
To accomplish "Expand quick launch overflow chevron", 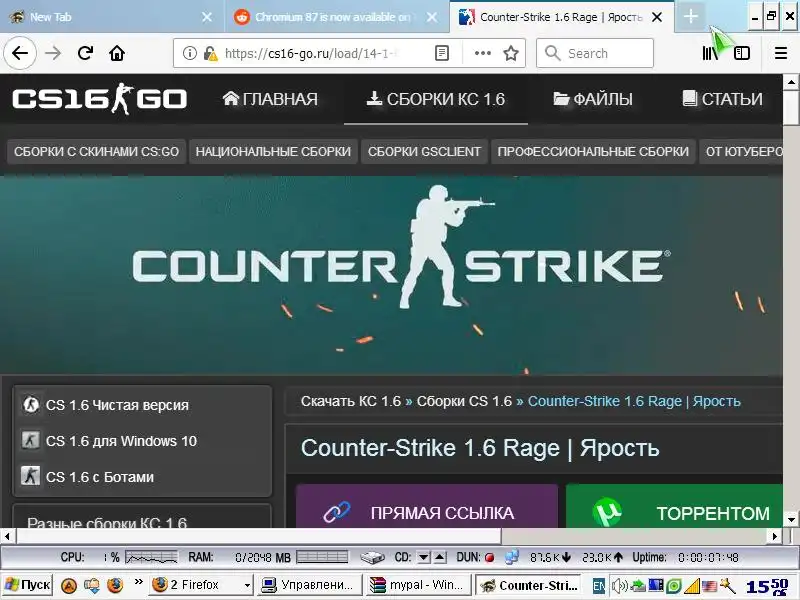I will [138, 582].
